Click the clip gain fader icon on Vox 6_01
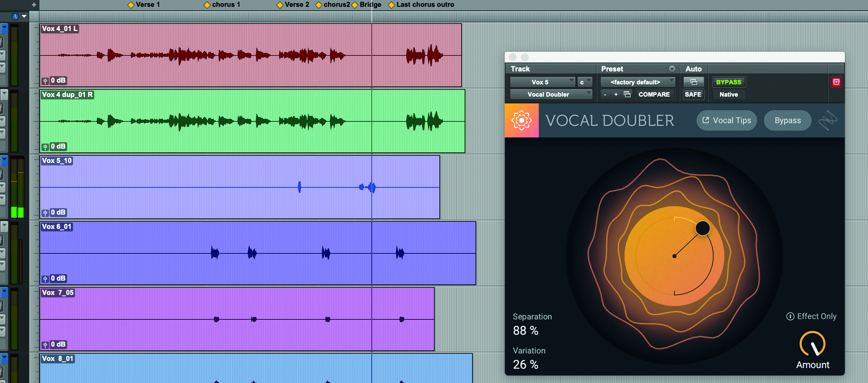This screenshot has height=383, width=868. [x=45, y=279]
